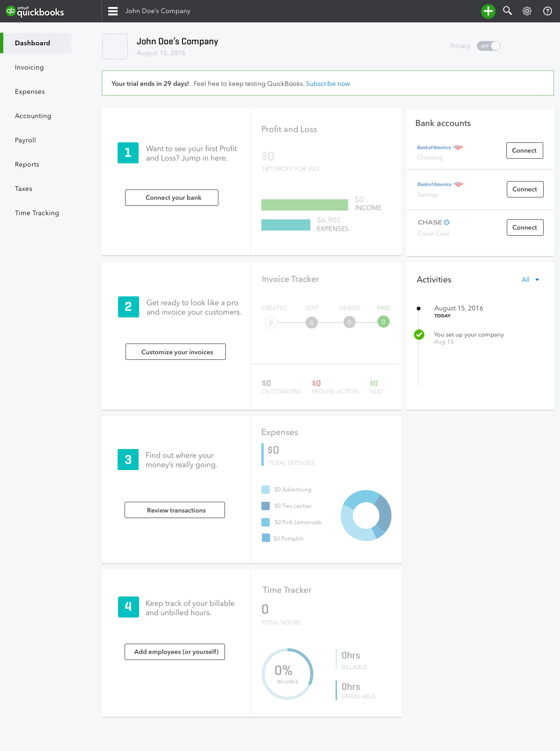Click the 0% billable circular gauge
The height and width of the screenshot is (751, 560).
pos(287,674)
